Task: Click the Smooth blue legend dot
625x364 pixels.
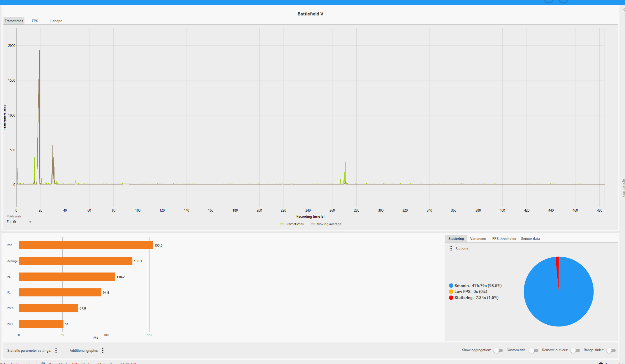Action: [451, 286]
